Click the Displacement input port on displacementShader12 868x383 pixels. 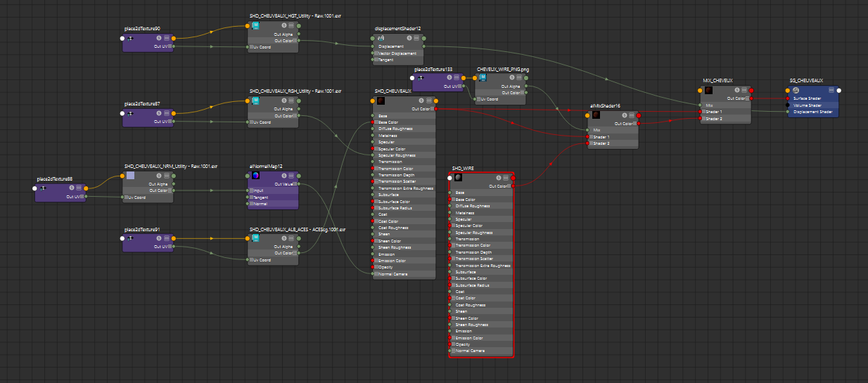tap(372, 46)
